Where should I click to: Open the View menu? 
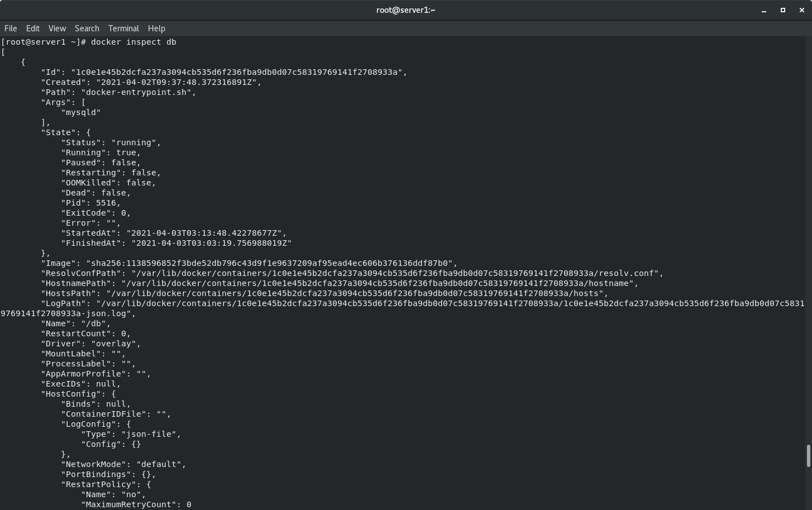tap(57, 28)
